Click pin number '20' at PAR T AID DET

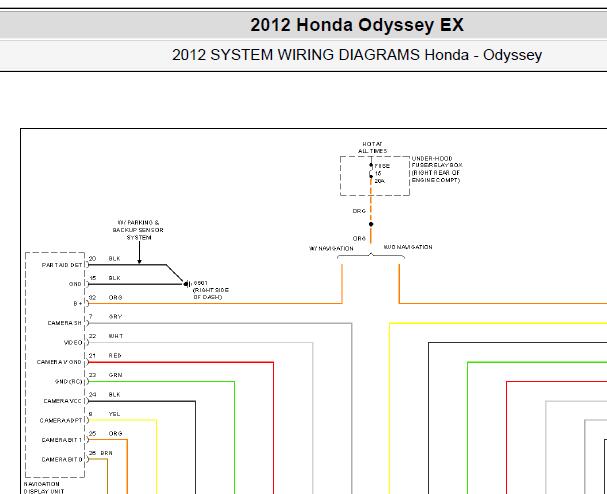click(92, 259)
